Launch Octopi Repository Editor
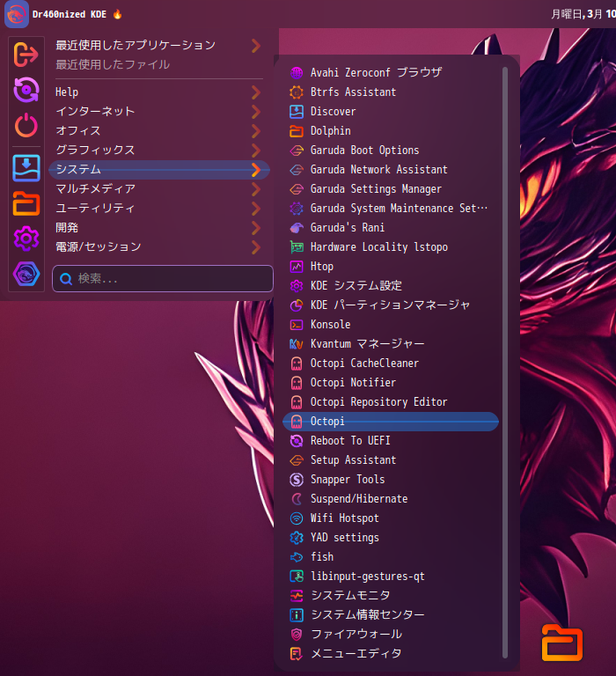The image size is (616, 676). tap(391, 402)
